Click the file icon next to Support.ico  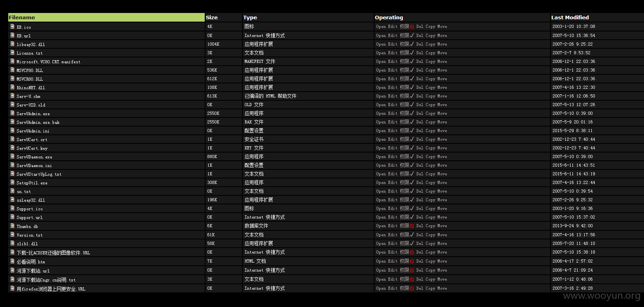click(13, 208)
